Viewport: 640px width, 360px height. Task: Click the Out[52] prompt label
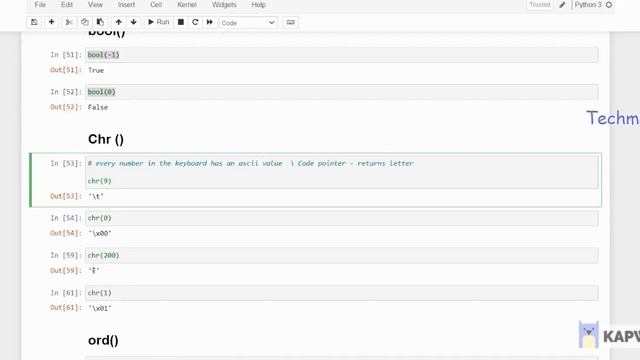(x=66, y=107)
